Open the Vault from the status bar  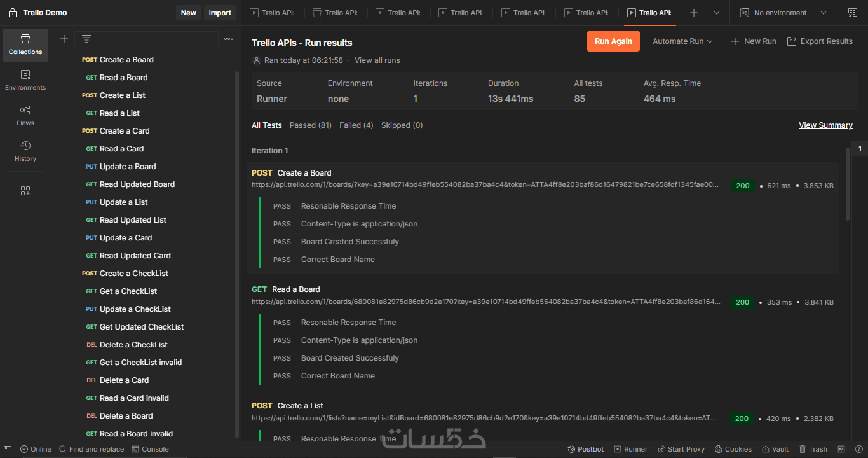[775, 449]
